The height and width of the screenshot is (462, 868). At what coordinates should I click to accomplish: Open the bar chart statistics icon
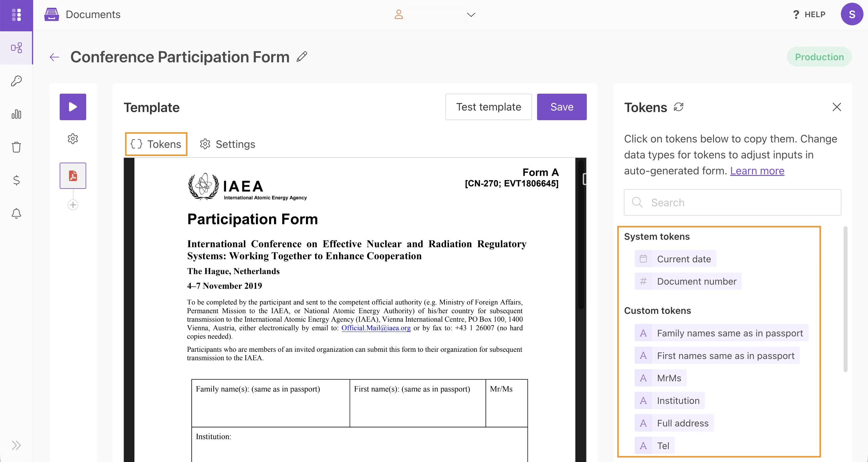point(17,114)
